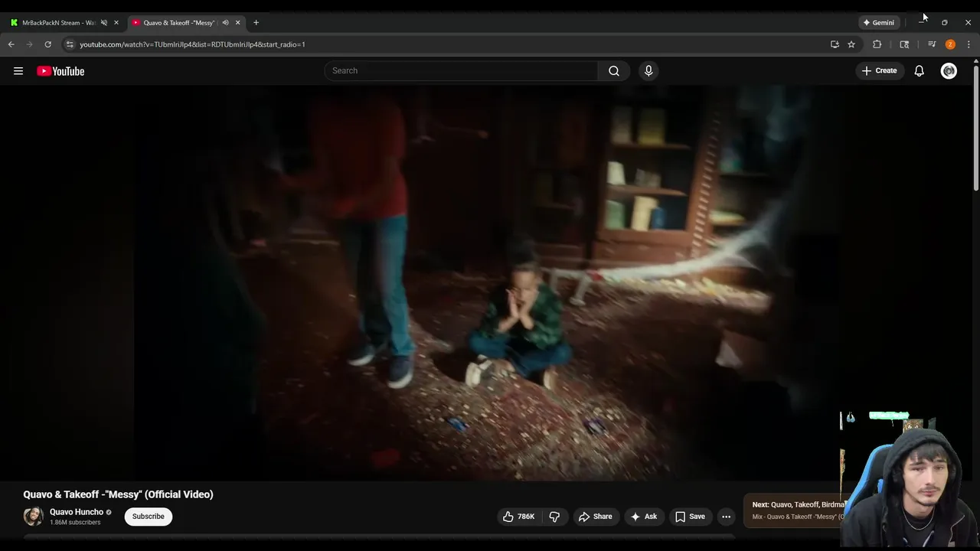Viewport: 980px width, 551px height.
Task: Open the Gemini button in the title bar
Action: (x=878, y=23)
